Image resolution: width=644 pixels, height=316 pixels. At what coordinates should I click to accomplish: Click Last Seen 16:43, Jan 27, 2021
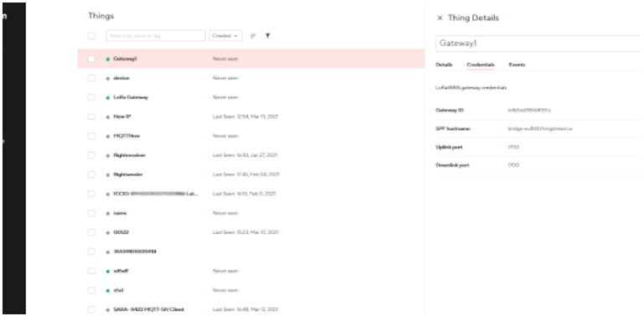click(245, 156)
